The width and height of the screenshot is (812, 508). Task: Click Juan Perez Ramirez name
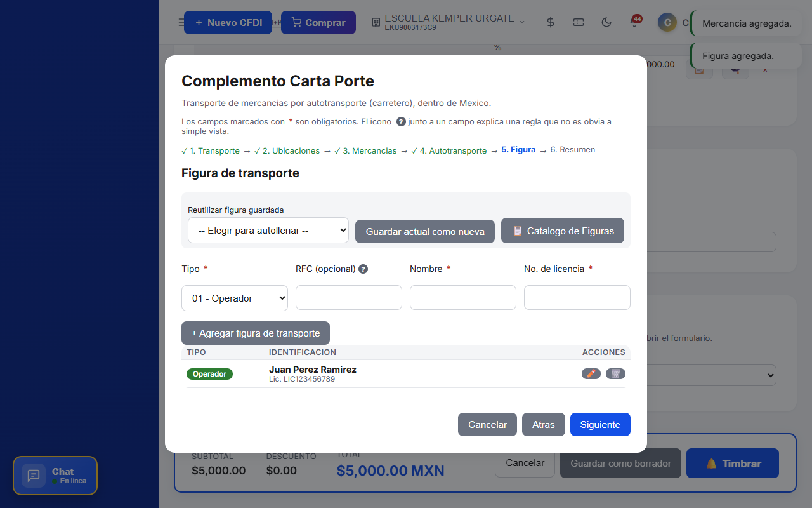313,370
